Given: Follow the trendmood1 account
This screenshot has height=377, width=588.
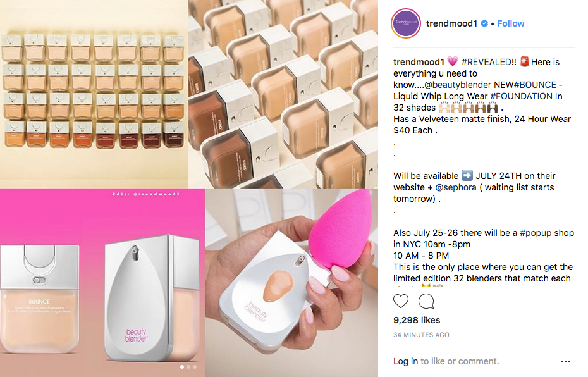Looking at the screenshot, I should click(x=510, y=23).
